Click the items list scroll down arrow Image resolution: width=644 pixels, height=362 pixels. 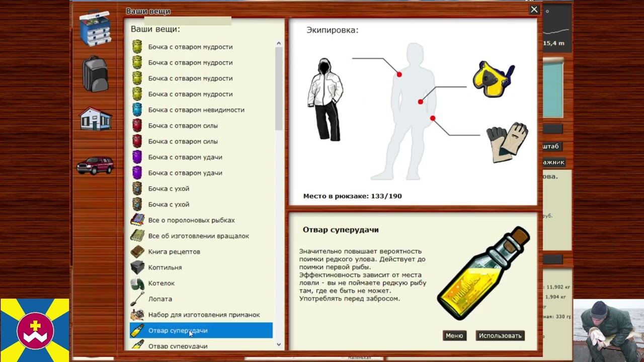coord(279,344)
